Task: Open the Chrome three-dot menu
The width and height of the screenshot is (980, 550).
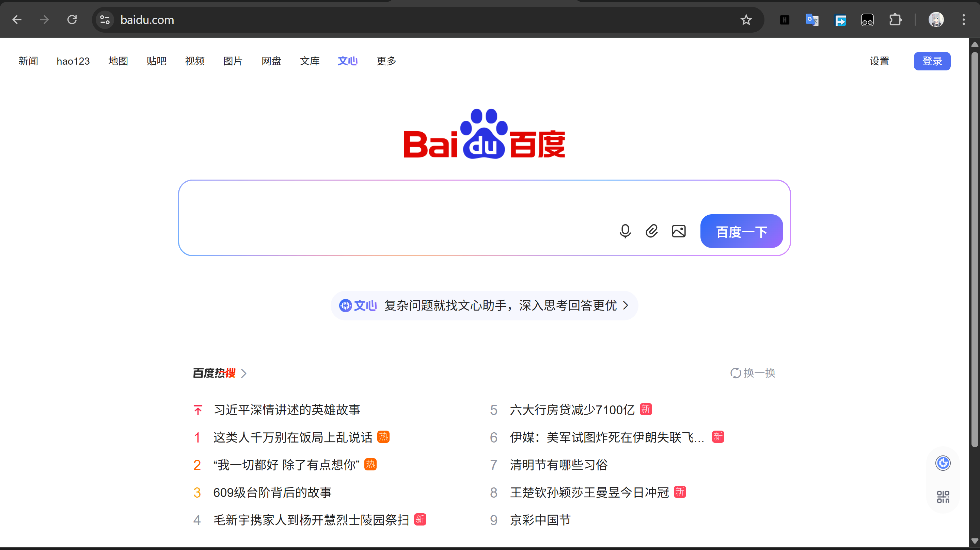Action: tap(964, 20)
